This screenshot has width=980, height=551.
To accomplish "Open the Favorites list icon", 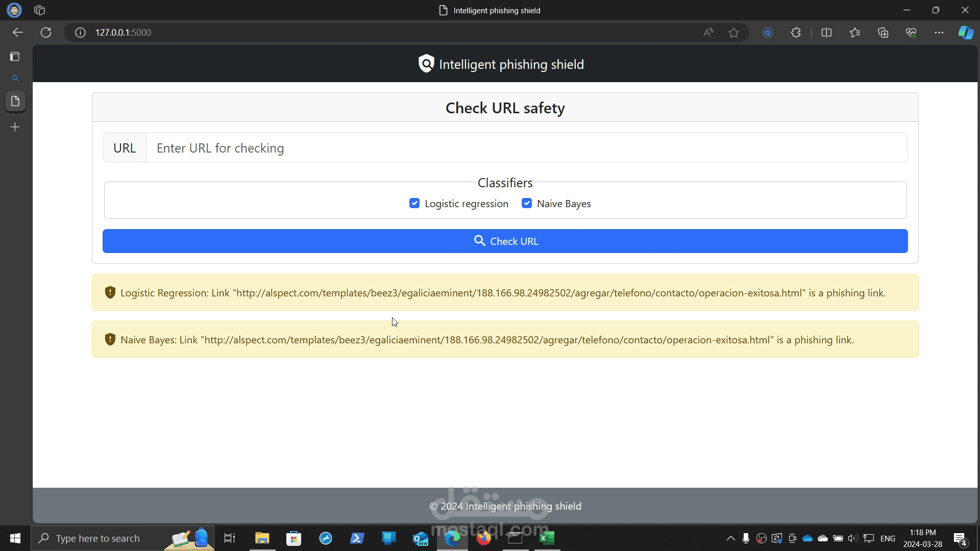I will tap(855, 33).
